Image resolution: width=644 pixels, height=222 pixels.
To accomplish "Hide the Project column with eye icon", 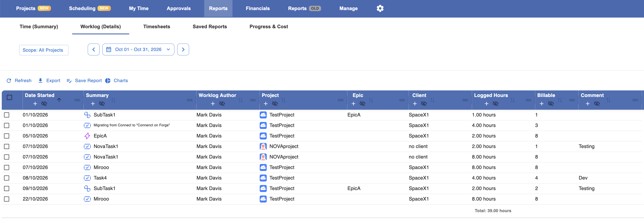I will [x=275, y=104].
